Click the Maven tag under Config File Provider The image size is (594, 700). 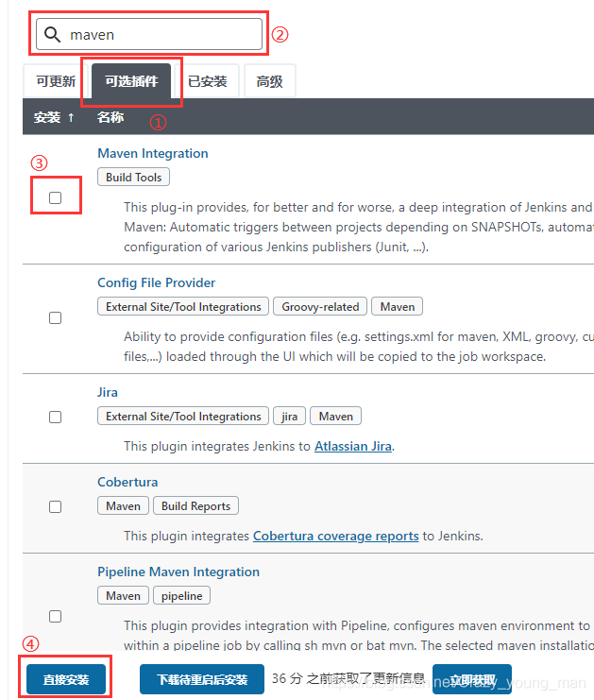tap(398, 307)
